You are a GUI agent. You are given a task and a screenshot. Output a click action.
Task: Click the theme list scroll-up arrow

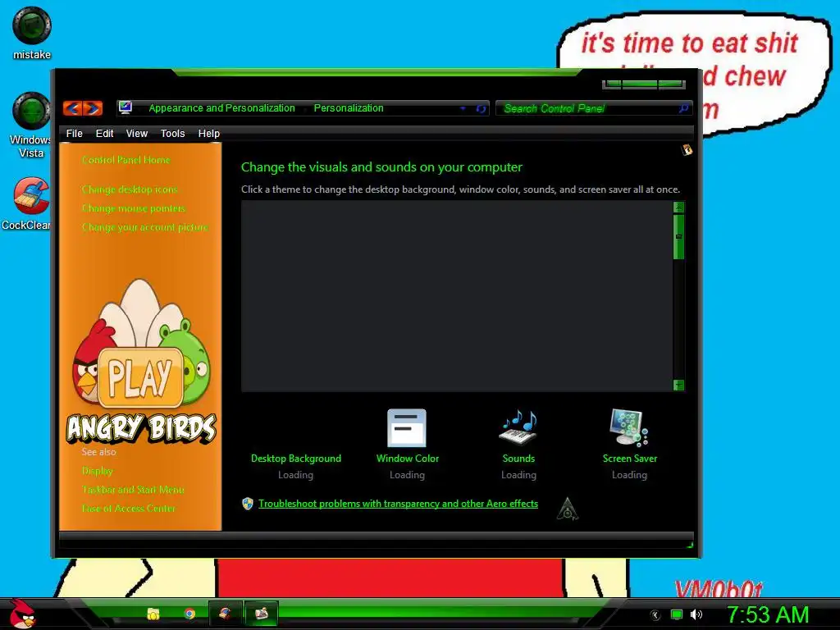coord(678,208)
